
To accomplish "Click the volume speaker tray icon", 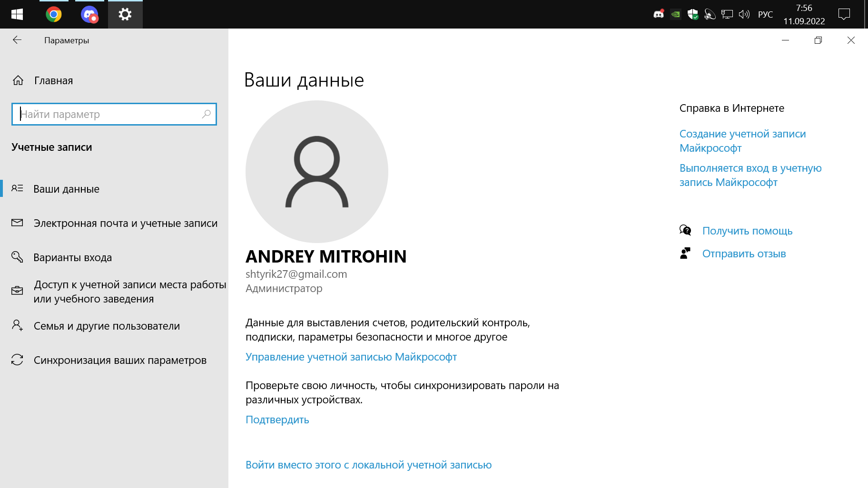I will coord(744,15).
